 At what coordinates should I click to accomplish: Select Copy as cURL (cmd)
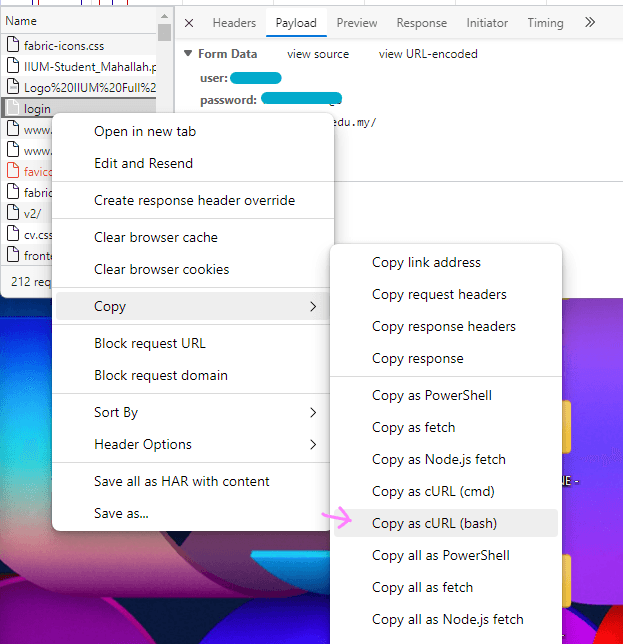(x=446, y=492)
